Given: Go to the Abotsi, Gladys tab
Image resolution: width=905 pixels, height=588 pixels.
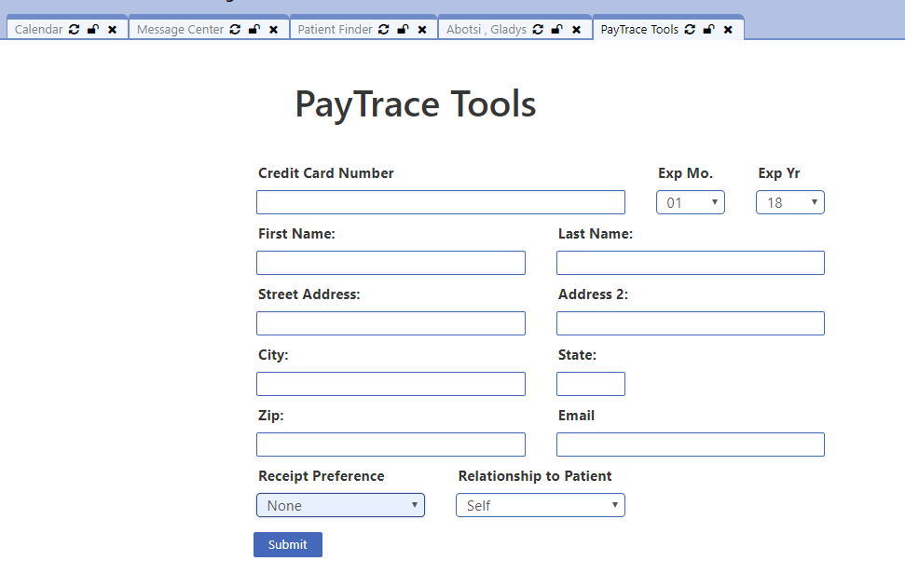Looking at the screenshot, I should click(486, 30).
